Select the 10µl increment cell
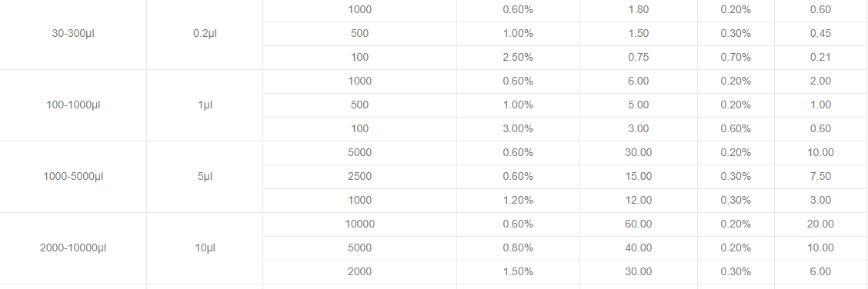Image resolution: width=868 pixels, height=289 pixels. click(205, 248)
